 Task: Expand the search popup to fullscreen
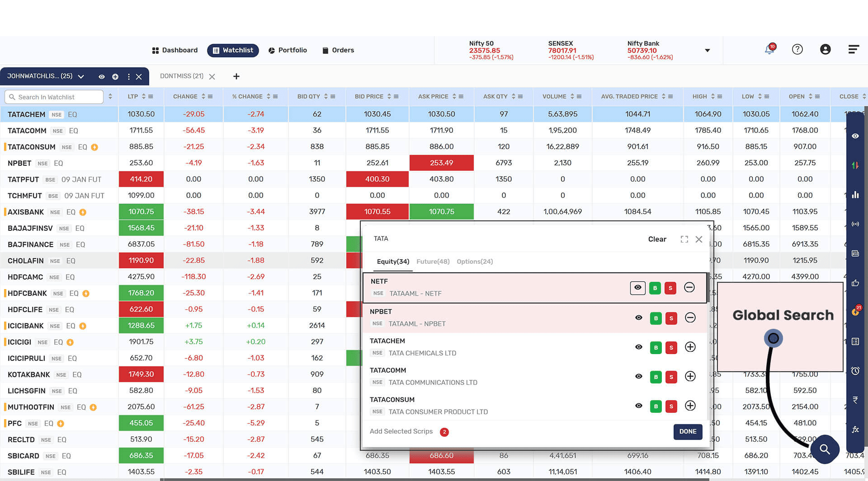(684, 239)
